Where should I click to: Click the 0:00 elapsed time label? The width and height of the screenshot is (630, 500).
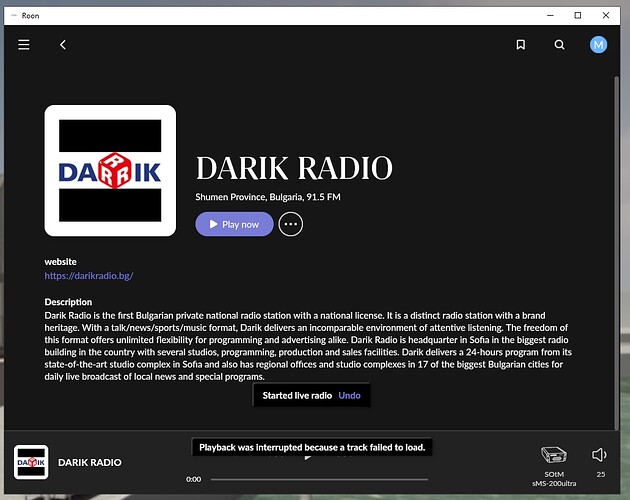193,479
